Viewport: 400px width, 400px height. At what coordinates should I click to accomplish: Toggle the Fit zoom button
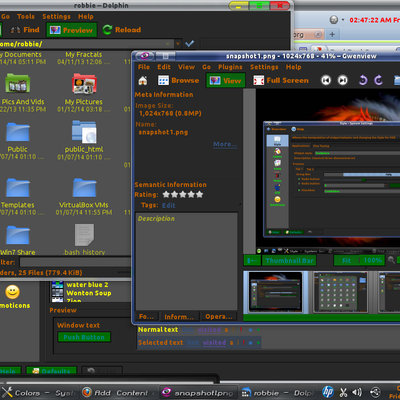point(346,261)
